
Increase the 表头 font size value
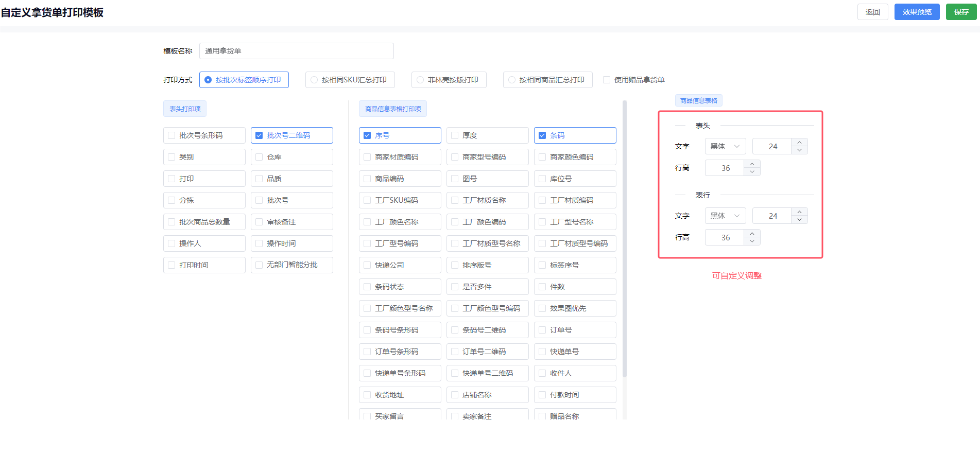click(799, 143)
